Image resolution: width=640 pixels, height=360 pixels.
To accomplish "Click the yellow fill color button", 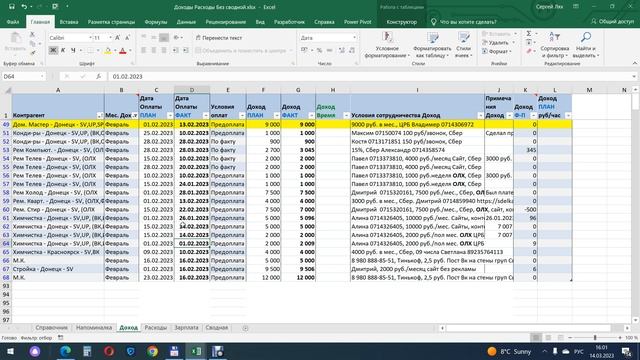I will (108, 50).
